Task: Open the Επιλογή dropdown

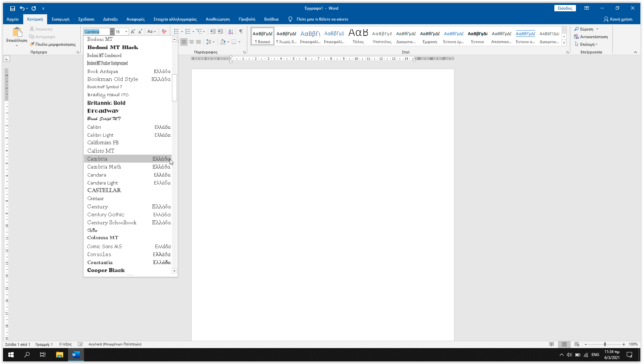Action: pyautogui.click(x=586, y=44)
